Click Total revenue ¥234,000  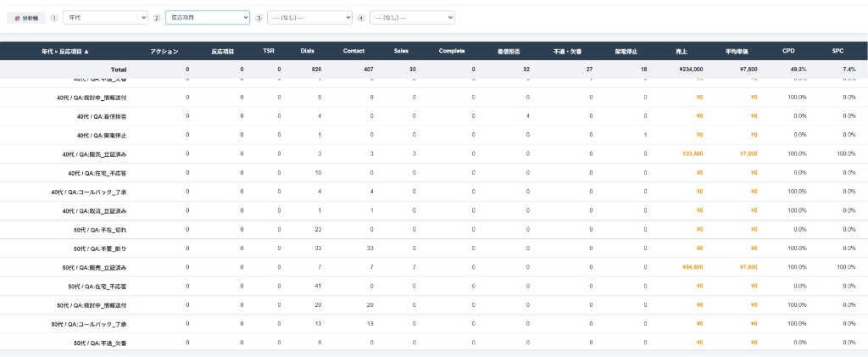click(x=690, y=70)
